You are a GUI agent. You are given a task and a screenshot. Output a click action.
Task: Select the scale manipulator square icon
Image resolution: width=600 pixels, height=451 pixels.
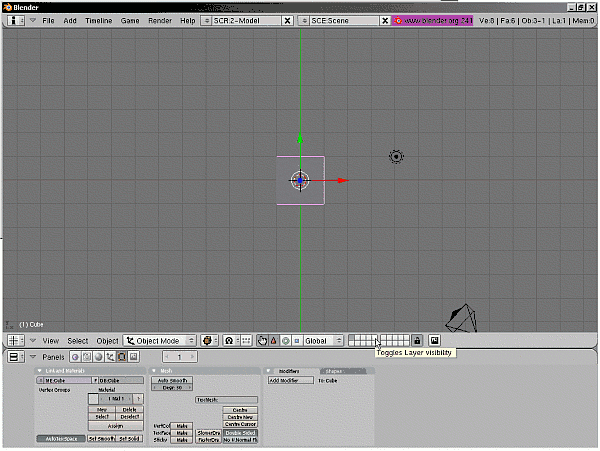[x=296, y=341]
